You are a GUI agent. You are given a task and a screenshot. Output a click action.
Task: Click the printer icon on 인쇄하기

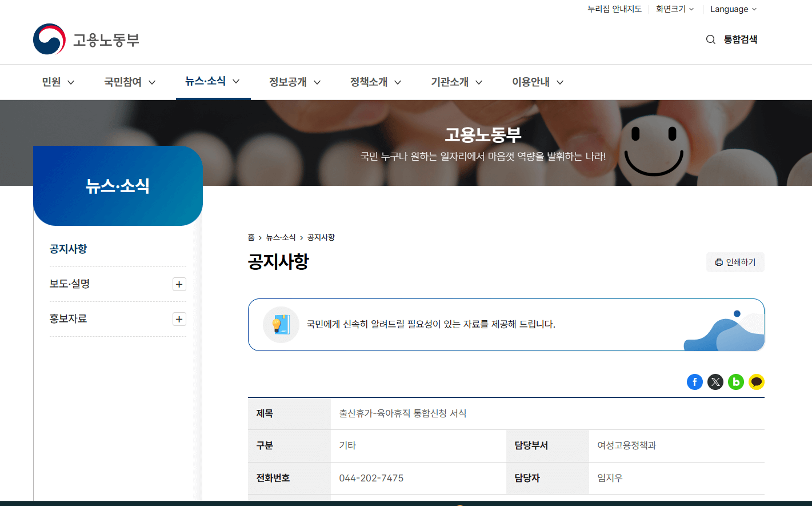click(x=719, y=262)
